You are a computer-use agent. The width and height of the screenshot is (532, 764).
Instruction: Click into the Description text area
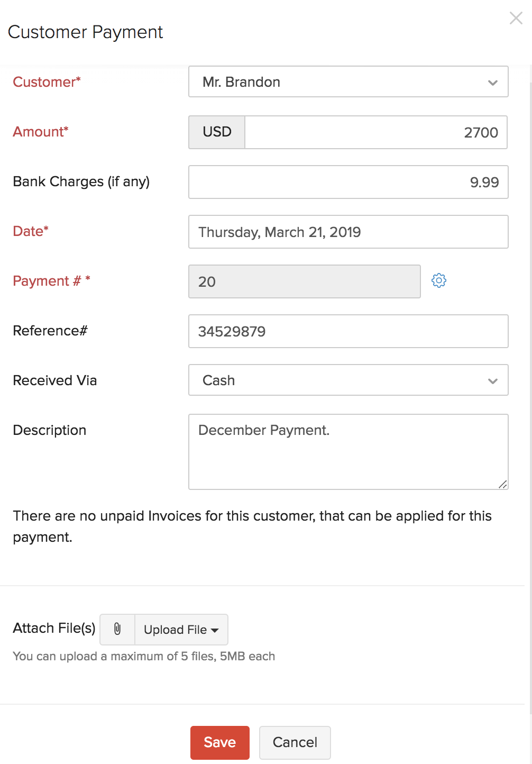(347, 452)
